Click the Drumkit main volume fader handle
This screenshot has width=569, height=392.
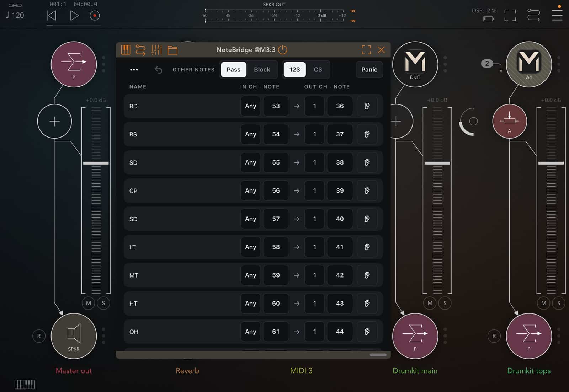click(437, 163)
